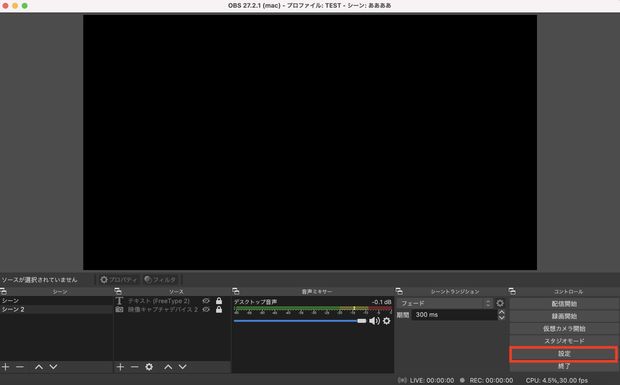Toggle visibility of 映像キャプチャデバイス 2 source
Screen dimensions: 620x385
pyautogui.click(x=206, y=310)
